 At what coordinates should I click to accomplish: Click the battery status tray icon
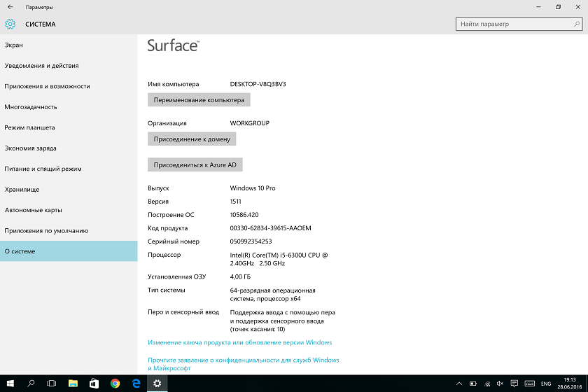[x=473, y=384]
